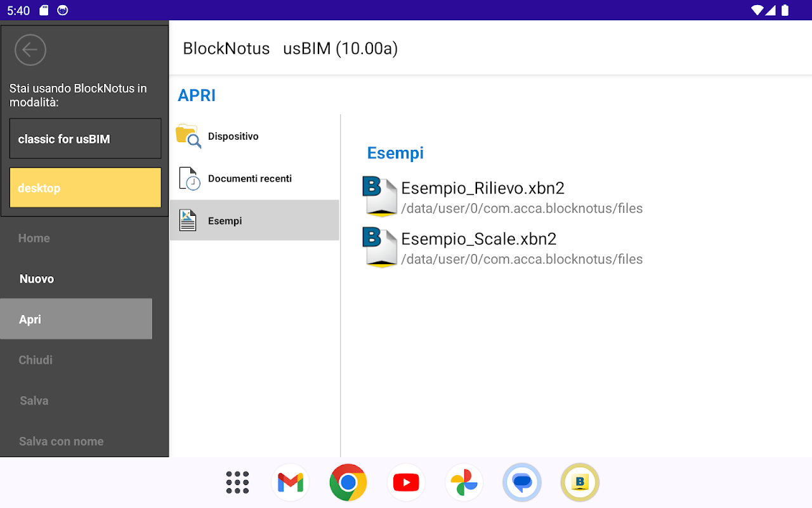Launch YouTube from the taskbar

pyautogui.click(x=406, y=483)
